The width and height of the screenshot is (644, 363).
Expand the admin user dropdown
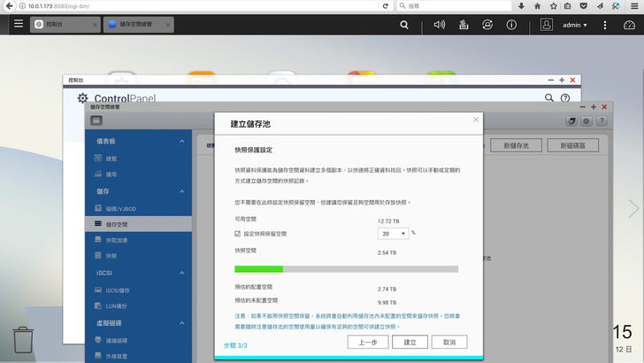point(575,25)
